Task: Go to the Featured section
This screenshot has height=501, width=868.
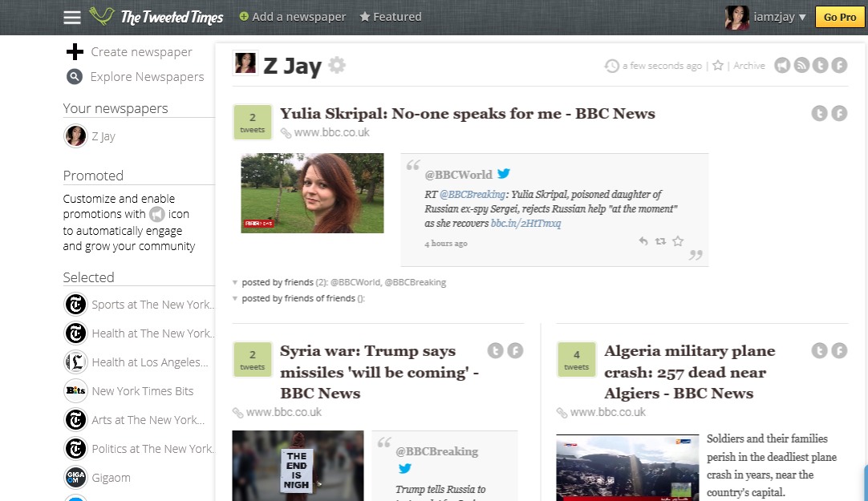Action: (391, 17)
